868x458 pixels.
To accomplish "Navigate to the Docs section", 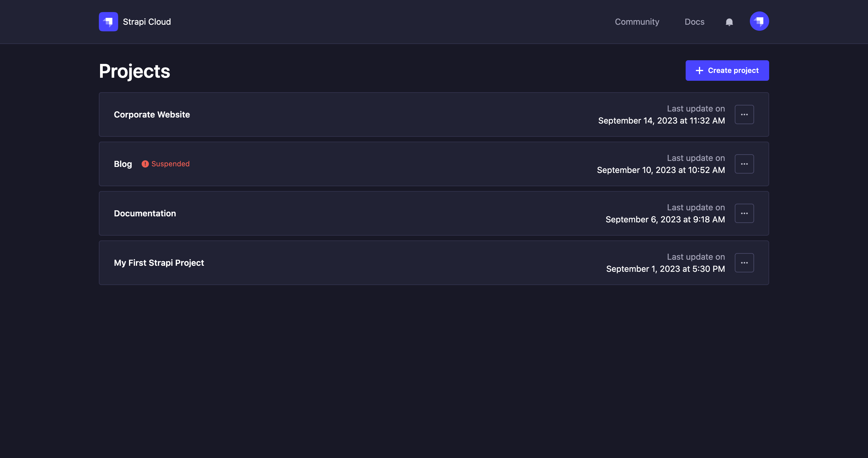I will tap(694, 22).
